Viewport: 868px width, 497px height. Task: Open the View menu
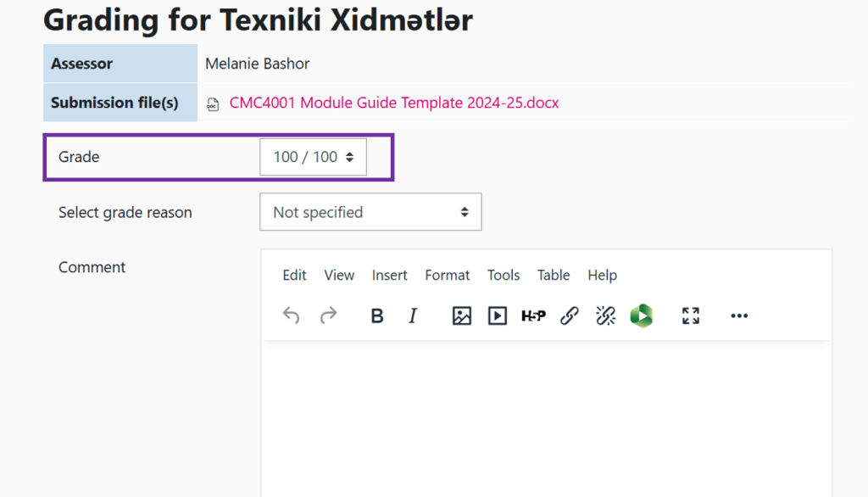[339, 275]
